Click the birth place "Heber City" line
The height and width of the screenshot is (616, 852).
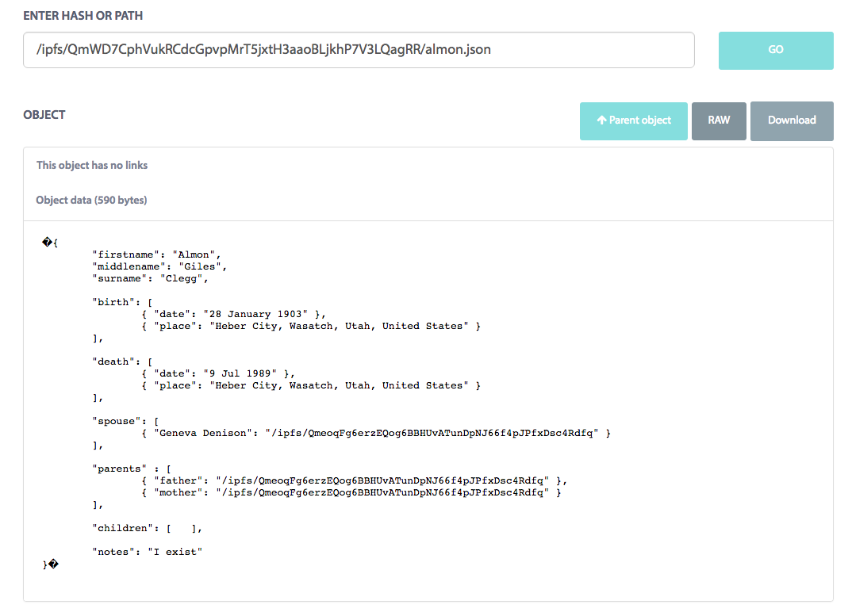point(311,326)
